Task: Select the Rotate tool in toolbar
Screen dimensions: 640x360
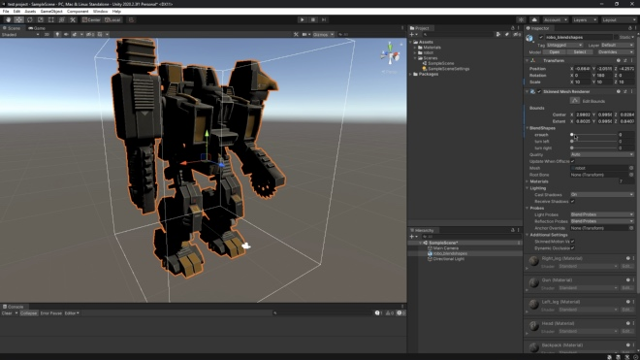Action: tap(29, 20)
